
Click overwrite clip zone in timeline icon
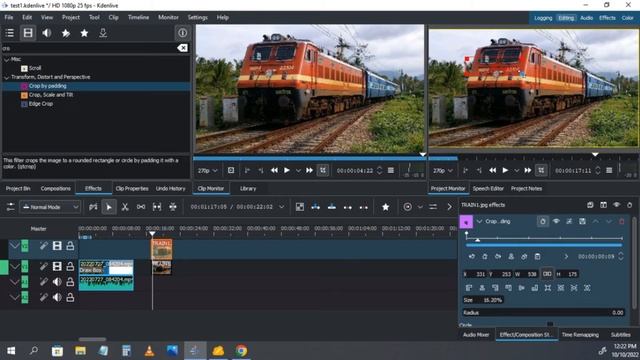332,207
